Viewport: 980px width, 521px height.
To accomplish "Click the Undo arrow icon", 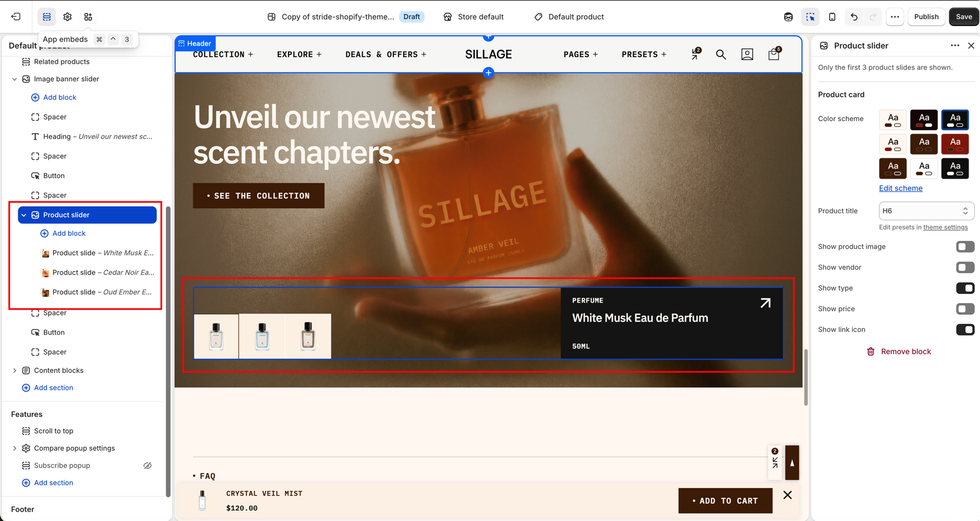I will [854, 17].
